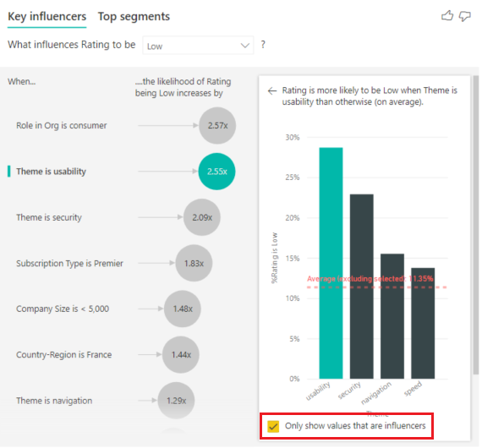Toggle Only show values that are influencers
Screen dimensions: 482x448
point(273,426)
